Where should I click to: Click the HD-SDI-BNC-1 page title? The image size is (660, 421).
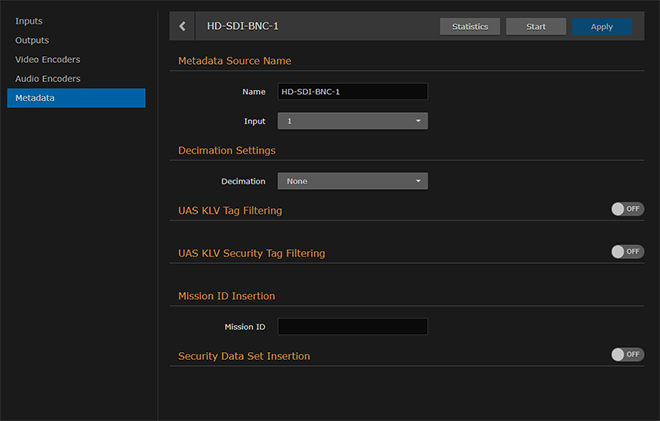(242, 26)
